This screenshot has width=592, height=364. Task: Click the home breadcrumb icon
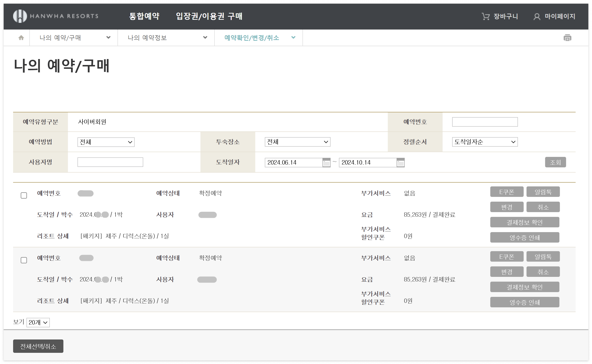(21, 38)
